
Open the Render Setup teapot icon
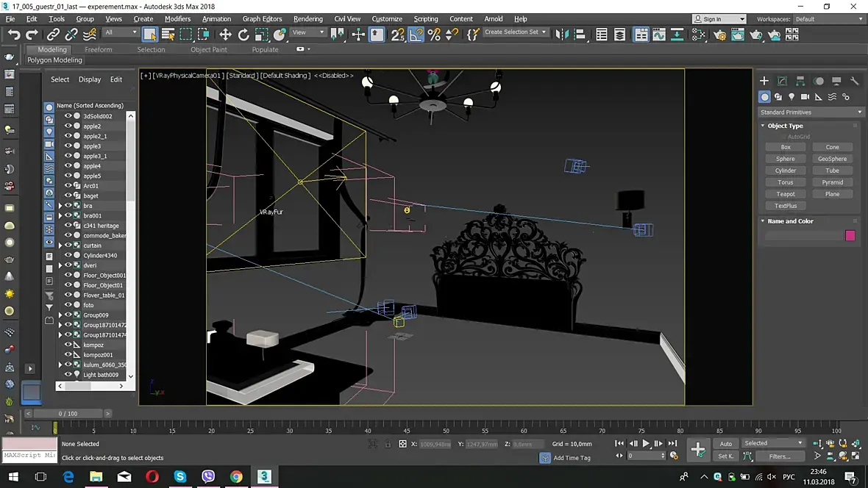[x=720, y=34]
